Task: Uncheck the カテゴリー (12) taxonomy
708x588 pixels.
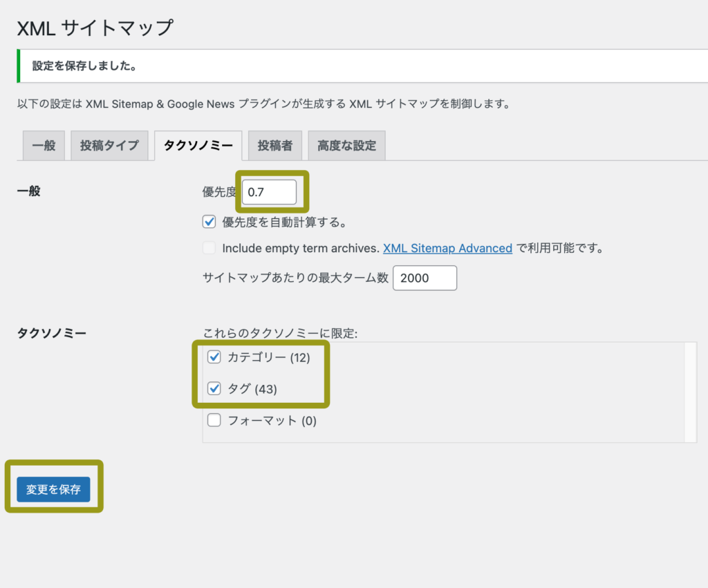Action: (214, 357)
